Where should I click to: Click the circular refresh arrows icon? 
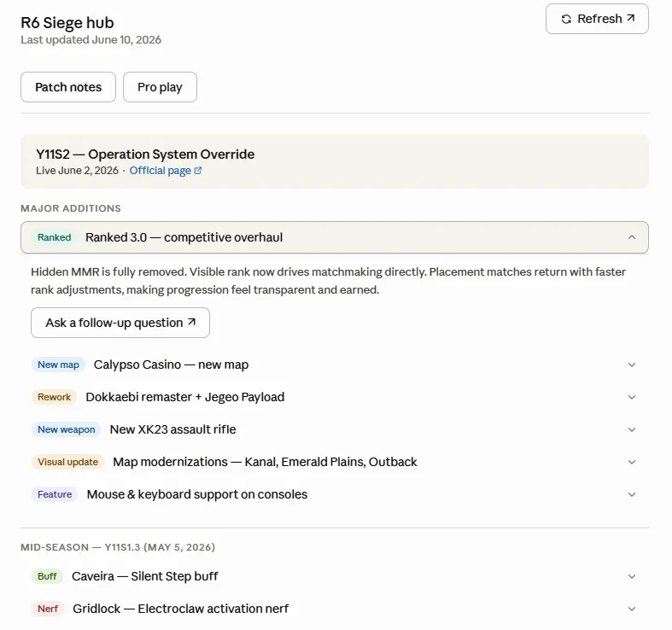(566, 19)
